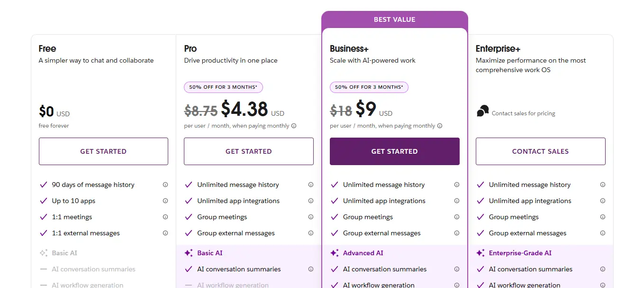Click info icon beside Group meetings in Enterprise+
Screen dimensions: 644x288
click(602, 217)
